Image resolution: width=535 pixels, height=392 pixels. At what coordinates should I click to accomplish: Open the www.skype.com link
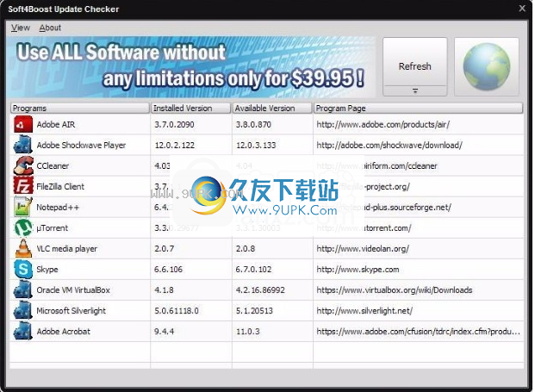(x=358, y=270)
